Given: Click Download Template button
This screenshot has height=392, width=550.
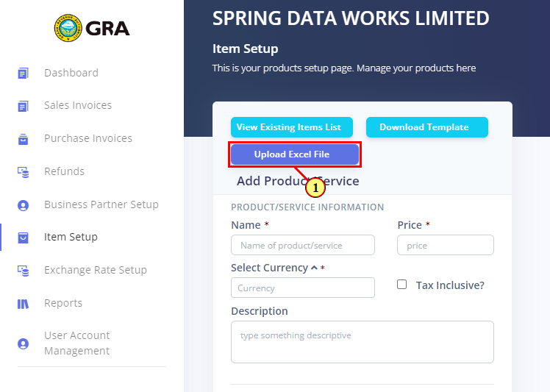Looking at the screenshot, I should 427,127.
